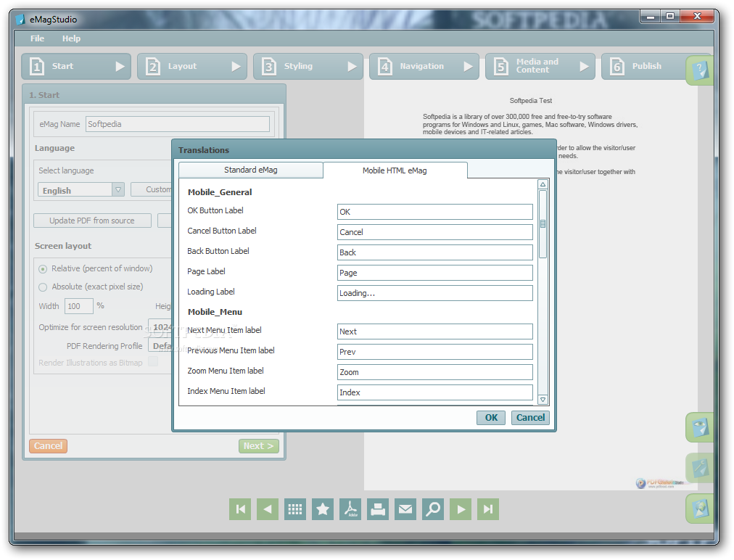
Task: Open step 2 Layout
Action: 192,67
